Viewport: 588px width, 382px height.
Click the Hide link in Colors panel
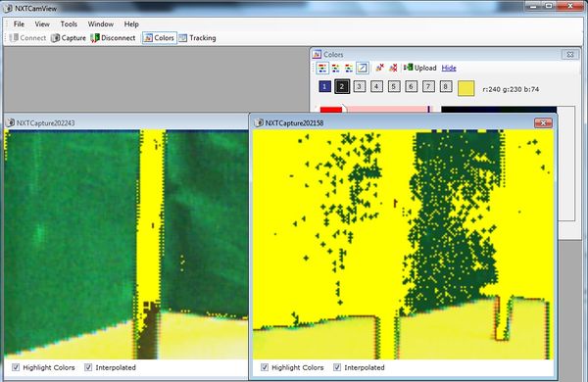(x=449, y=68)
